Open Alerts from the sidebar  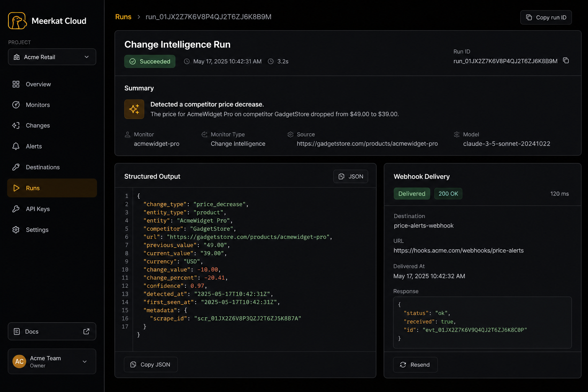(52, 146)
